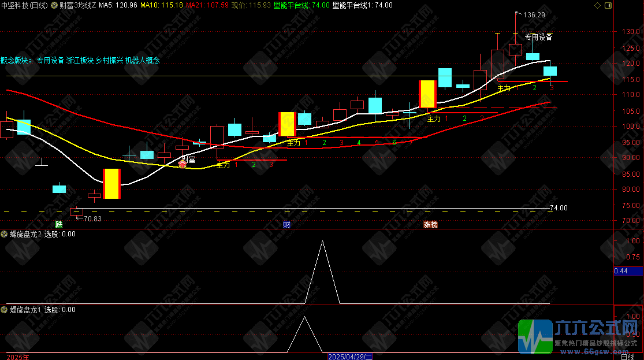Open the 浙江板块 concept sector link
The height and width of the screenshot is (360, 644).
click(80, 60)
